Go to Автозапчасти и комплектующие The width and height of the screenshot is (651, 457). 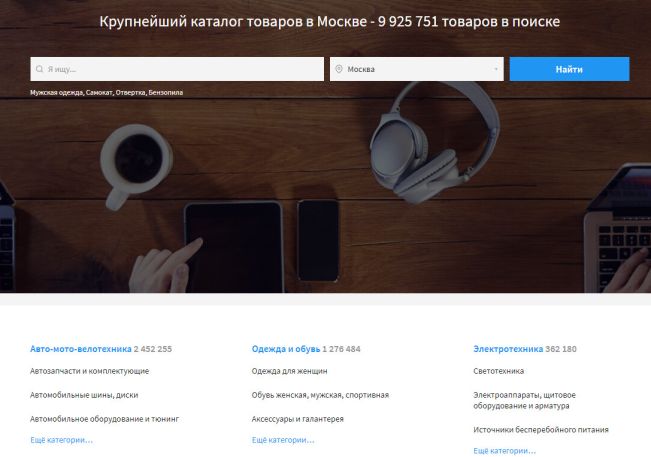(89, 371)
